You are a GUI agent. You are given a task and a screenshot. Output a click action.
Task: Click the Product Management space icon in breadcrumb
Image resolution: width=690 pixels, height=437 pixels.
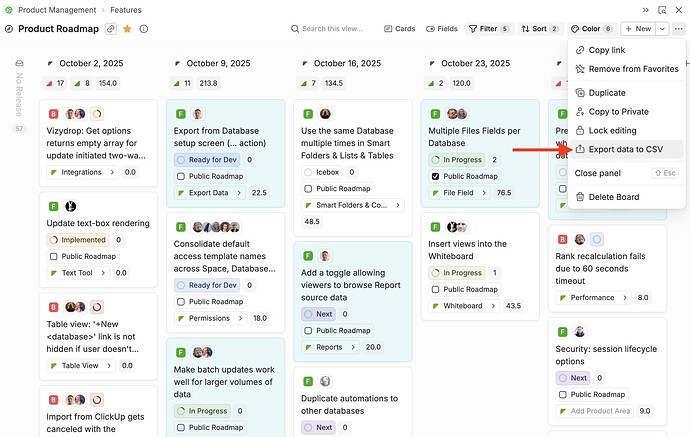pos(8,10)
